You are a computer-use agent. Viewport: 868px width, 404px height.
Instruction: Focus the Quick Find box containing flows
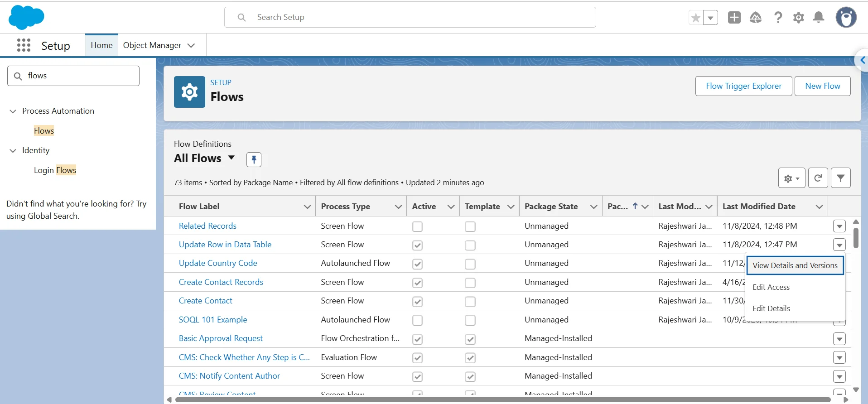pyautogui.click(x=73, y=76)
